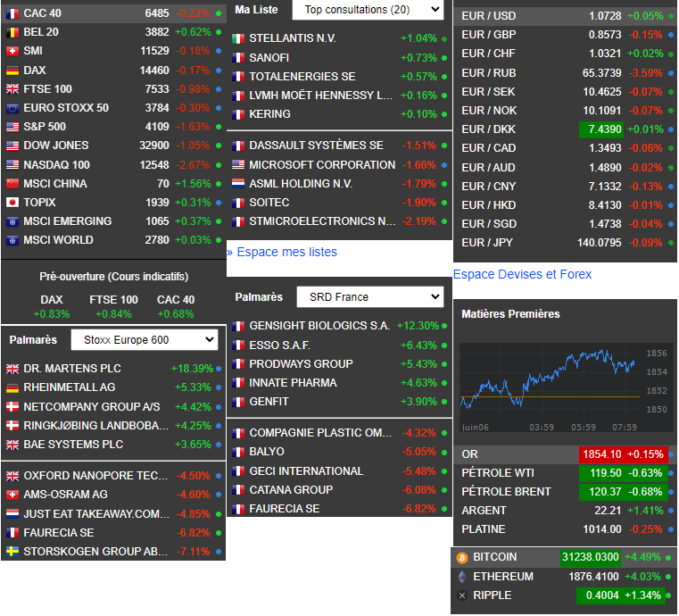This screenshot has width=679, height=616.
Task: Click the DAX pre-opening +0.83% value
Action: [52, 314]
